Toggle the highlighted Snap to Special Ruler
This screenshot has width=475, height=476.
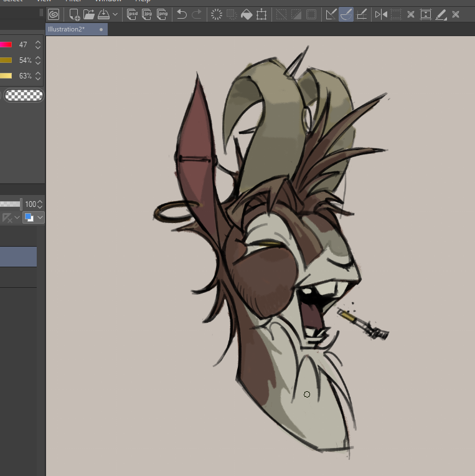[x=346, y=14]
